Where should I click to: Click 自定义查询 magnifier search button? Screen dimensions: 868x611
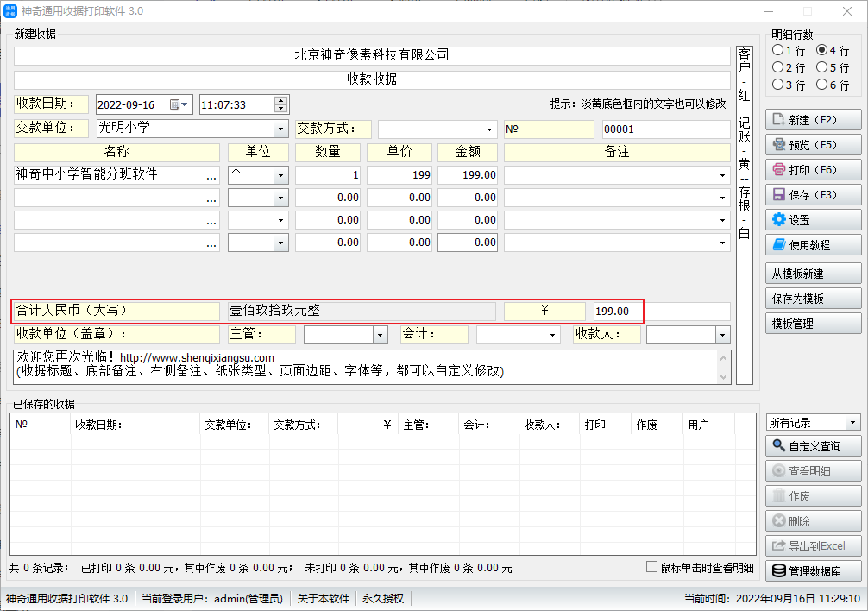tap(813, 446)
